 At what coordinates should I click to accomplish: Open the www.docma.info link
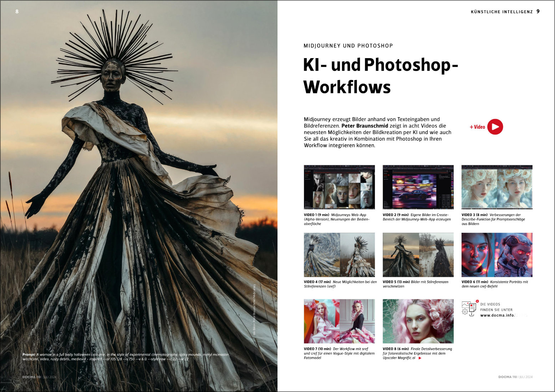coord(497,315)
